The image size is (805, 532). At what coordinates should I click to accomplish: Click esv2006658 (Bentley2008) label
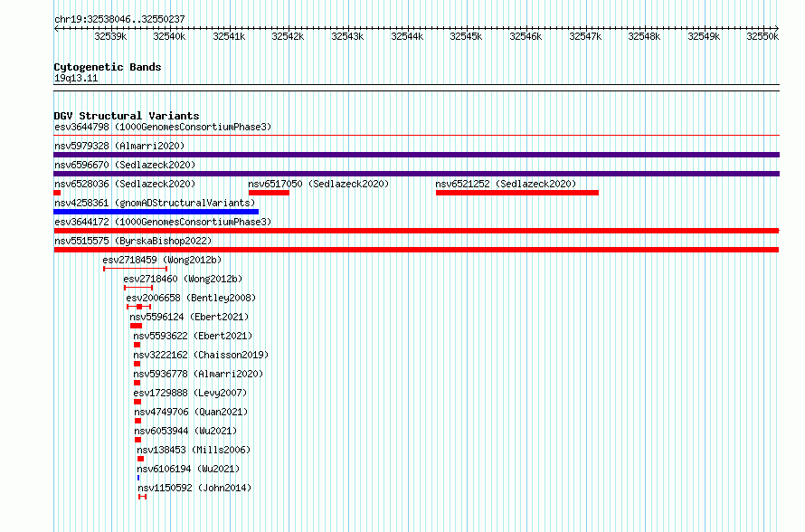tap(191, 298)
